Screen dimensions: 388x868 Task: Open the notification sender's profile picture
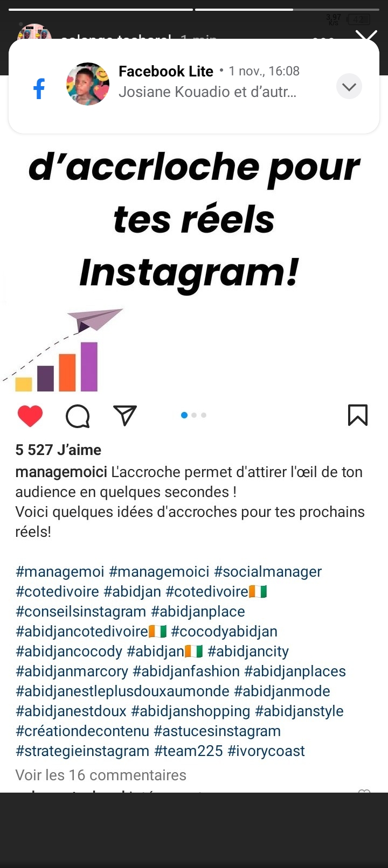[88, 84]
